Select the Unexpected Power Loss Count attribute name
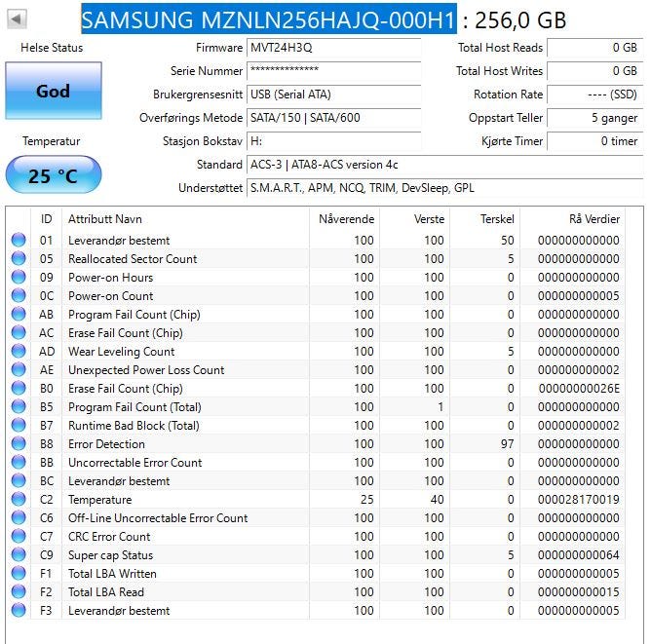Image resolution: width=651 pixels, height=644 pixels. (146, 369)
